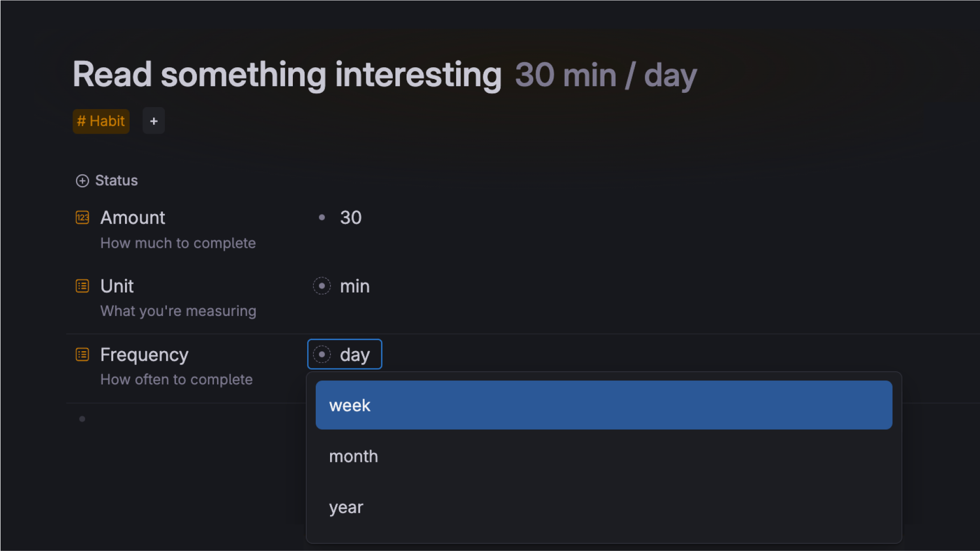980x551 pixels.
Task: Click the empty bullet below Frequency
Action: pos(82,419)
